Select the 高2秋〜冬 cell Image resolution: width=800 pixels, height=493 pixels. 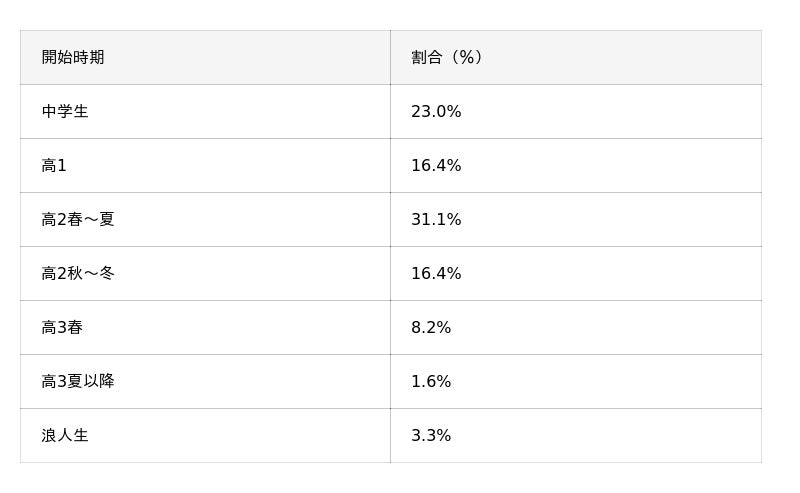click(78, 274)
